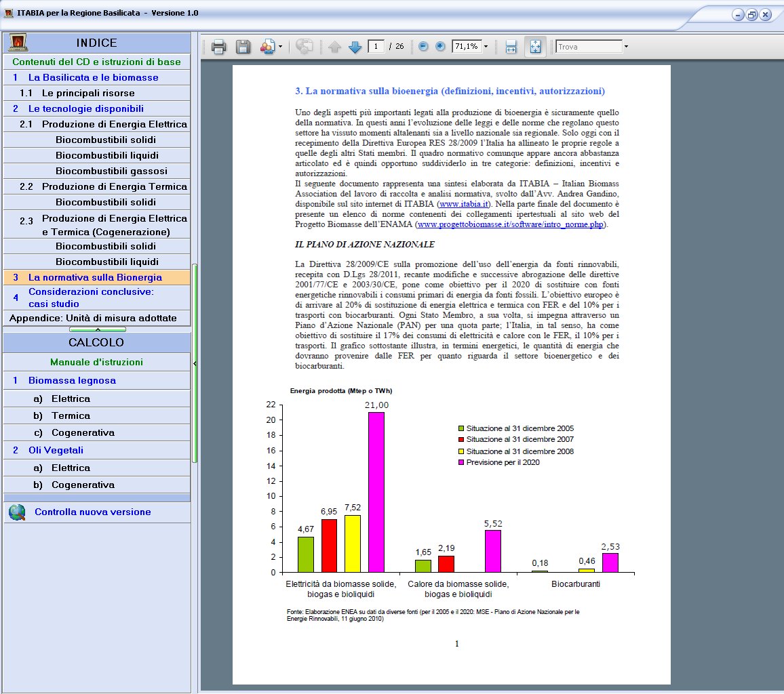Click the zoom in plus button

[x=440, y=47]
